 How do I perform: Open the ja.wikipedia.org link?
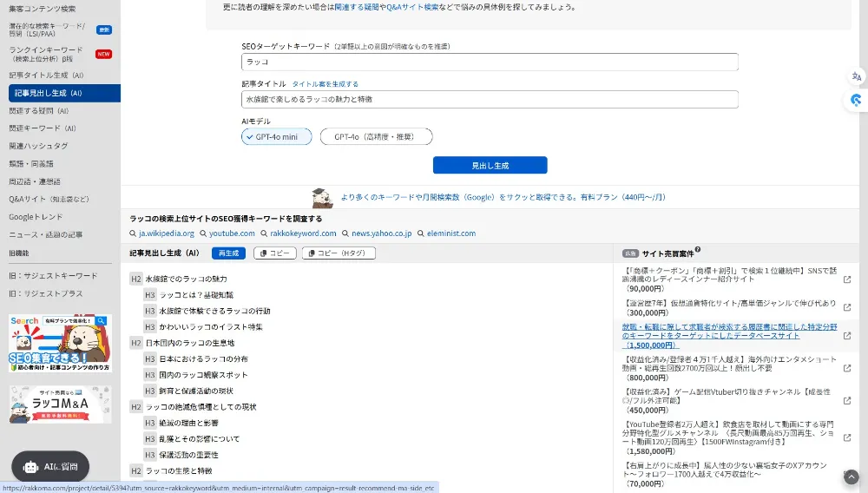coord(166,233)
